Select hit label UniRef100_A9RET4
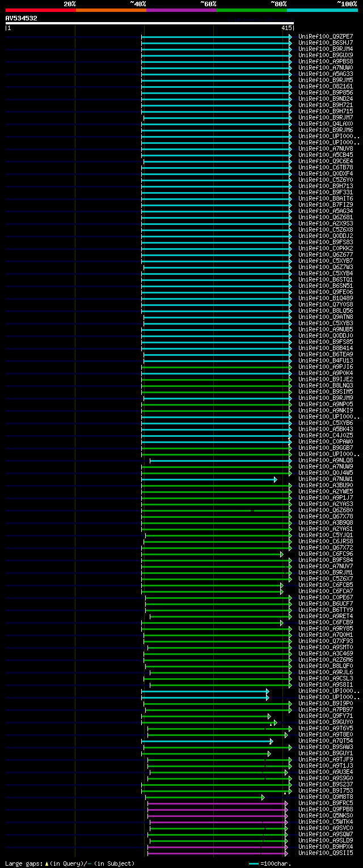The height and width of the screenshot is (868, 363). [326, 616]
